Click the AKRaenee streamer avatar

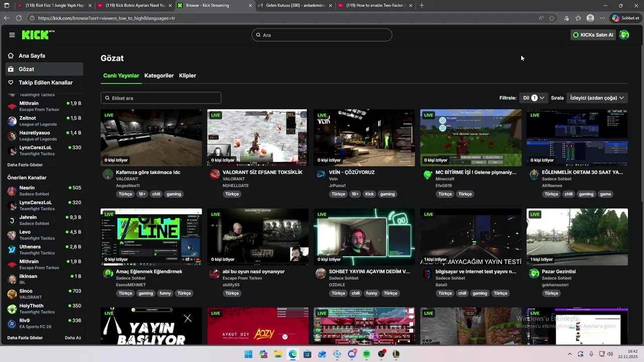pos(534,174)
